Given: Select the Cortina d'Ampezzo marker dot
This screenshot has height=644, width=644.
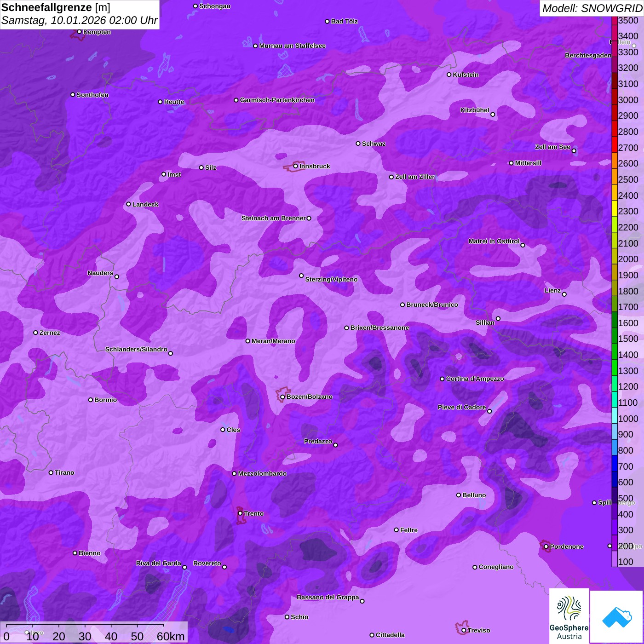Looking at the screenshot, I should point(442,379).
